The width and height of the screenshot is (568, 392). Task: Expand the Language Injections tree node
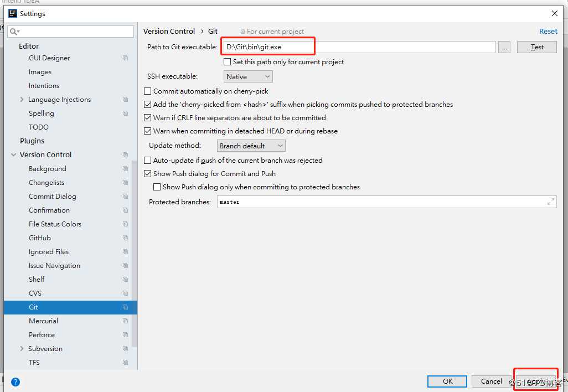[22, 99]
